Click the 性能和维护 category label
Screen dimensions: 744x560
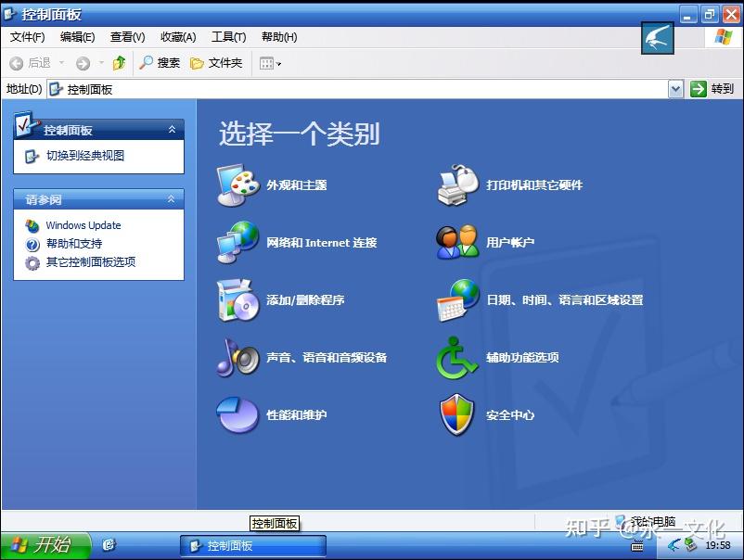pos(297,415)
